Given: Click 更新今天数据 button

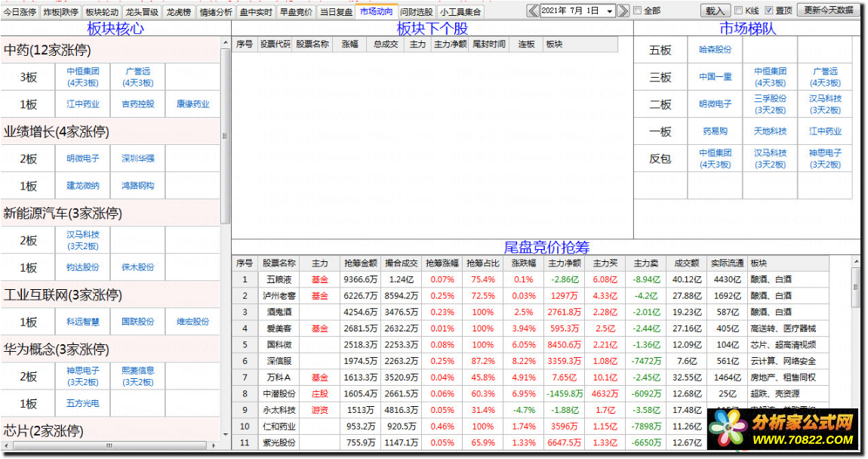Looking at the screenshot, I should point(829,11).
